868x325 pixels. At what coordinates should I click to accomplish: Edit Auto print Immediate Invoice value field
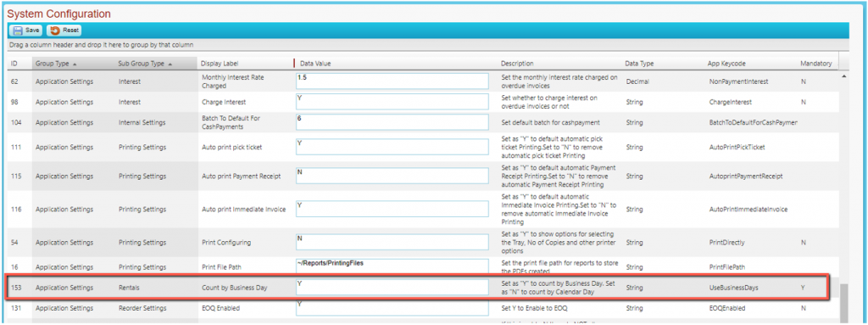coord(392,209)
